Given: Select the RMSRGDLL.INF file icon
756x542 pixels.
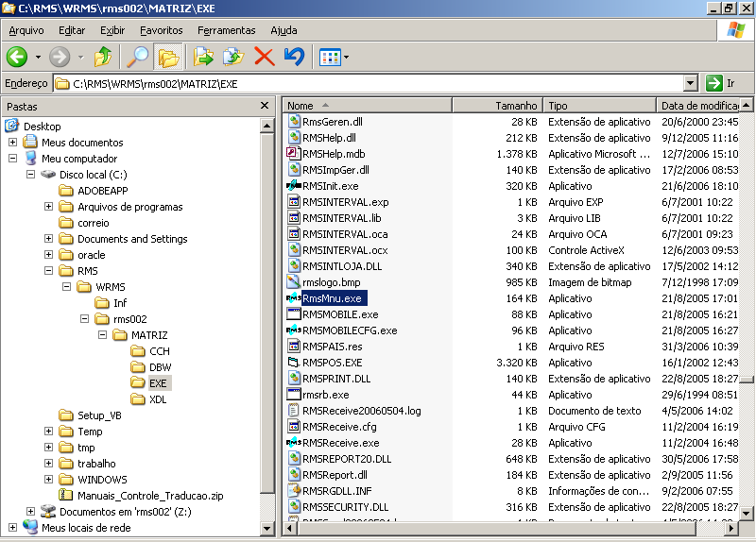Looking at the screenshot, I should click(x=294, y=490).
